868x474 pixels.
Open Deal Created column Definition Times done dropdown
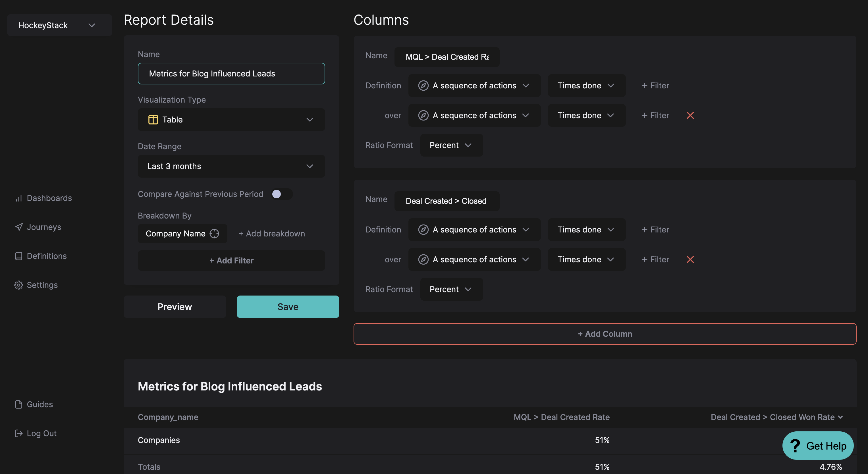point(586,229)
